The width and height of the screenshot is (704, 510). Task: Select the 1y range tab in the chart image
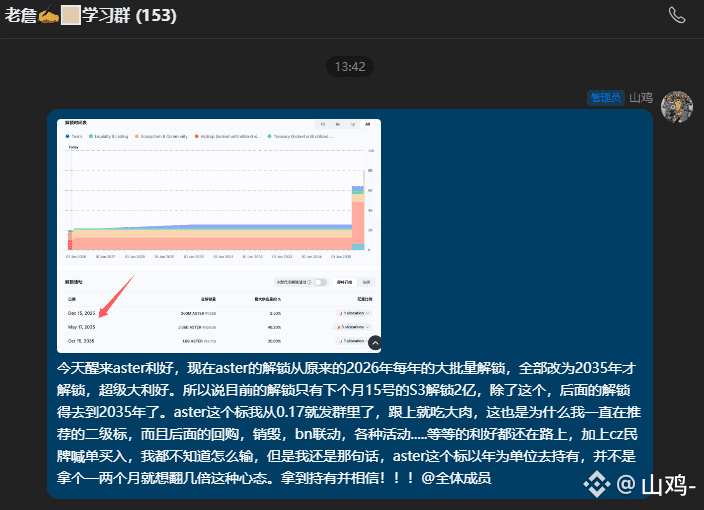click(353, 124)
